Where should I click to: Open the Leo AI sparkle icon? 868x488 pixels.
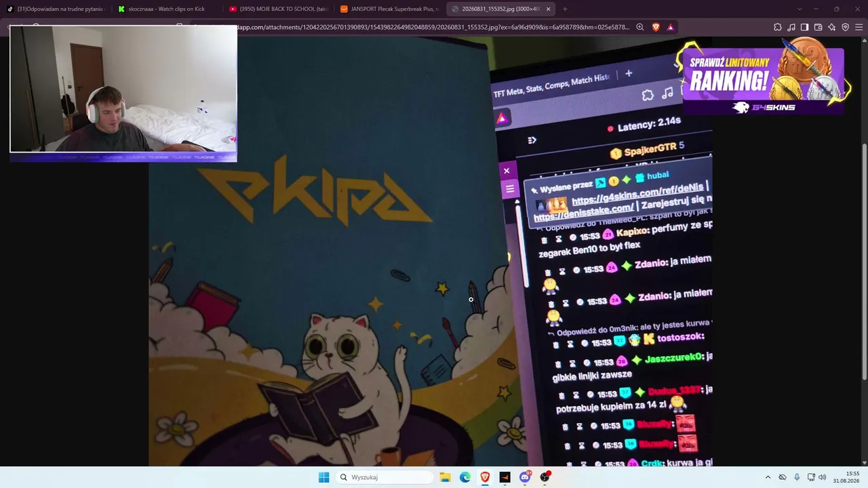point(831,27)
